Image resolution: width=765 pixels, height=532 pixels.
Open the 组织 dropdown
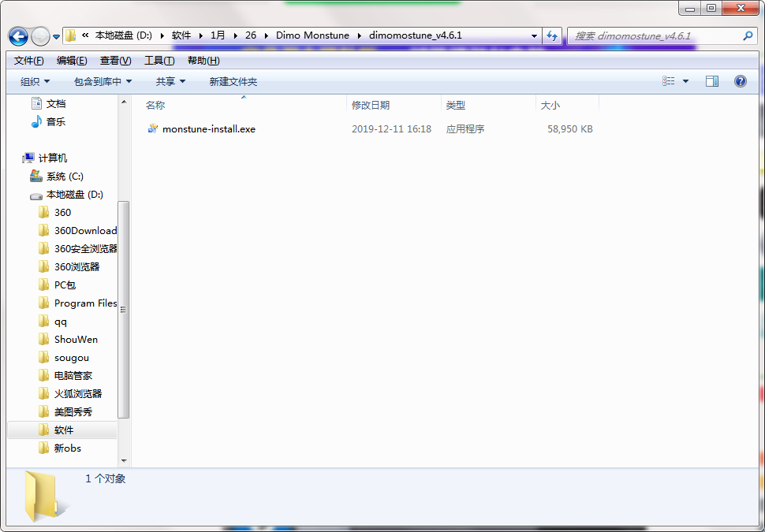35,81
